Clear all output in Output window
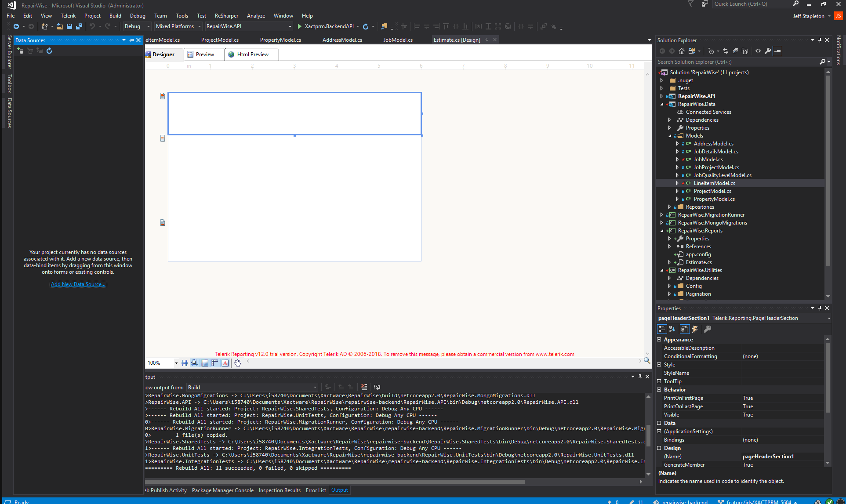This screenshot has height=504, width=846. (x=364, y=387)
